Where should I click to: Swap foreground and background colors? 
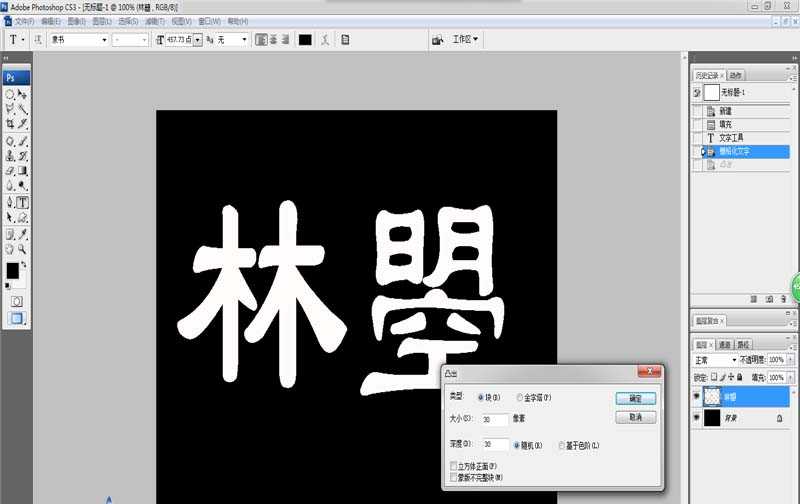(x=23, y=264)
